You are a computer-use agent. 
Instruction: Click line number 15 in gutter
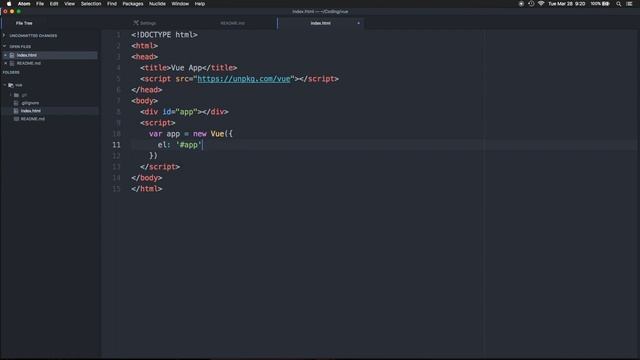116,189
